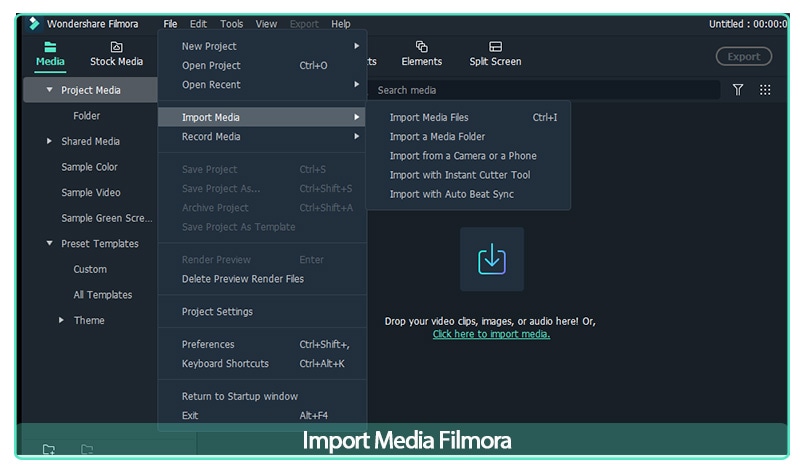Collapse the Project Media tree arrow
This screenshot has width=800, height=470.
point(49,90)
